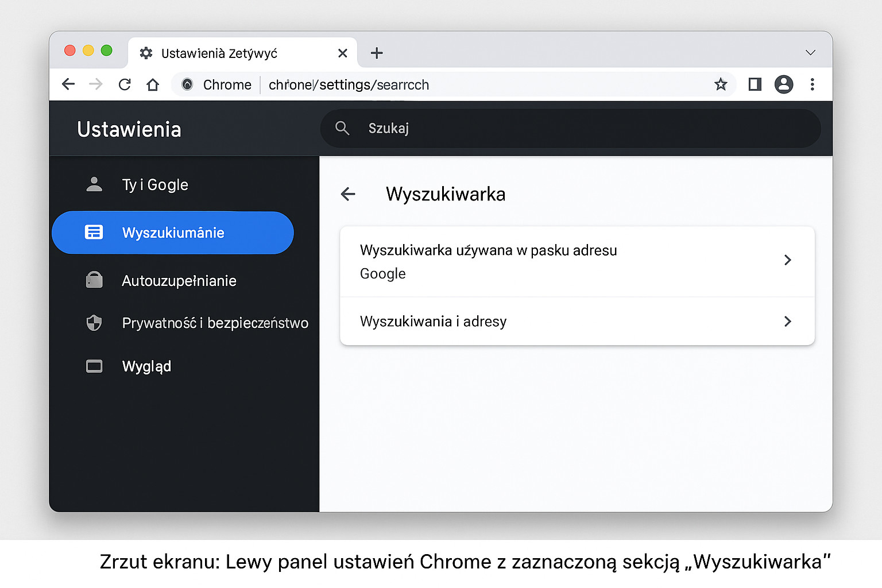Open the user profile avatar icon
The height and width of the screenshot is (588, 882).
click(x=783, y=84)
